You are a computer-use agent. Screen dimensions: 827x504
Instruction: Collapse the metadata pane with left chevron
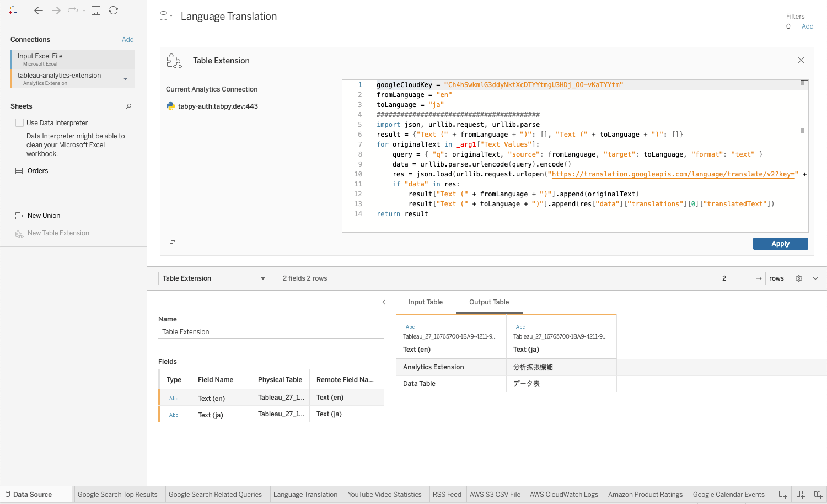click(384, 302)
